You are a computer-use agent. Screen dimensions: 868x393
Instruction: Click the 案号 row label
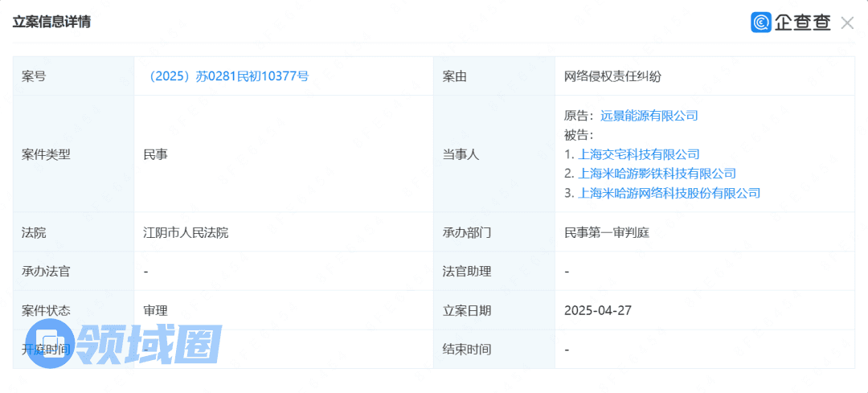click(x=34, y=76)
